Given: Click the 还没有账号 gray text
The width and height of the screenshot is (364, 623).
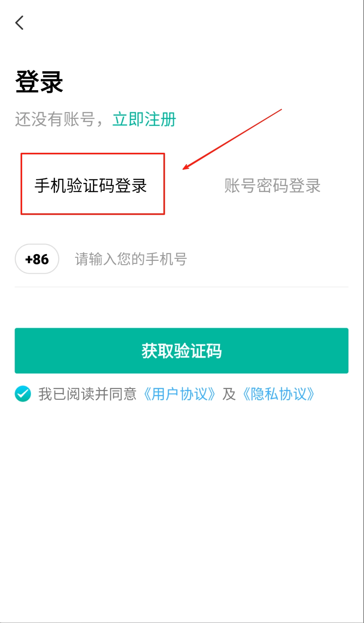Looking at the screenshot, I should (55, 119).
